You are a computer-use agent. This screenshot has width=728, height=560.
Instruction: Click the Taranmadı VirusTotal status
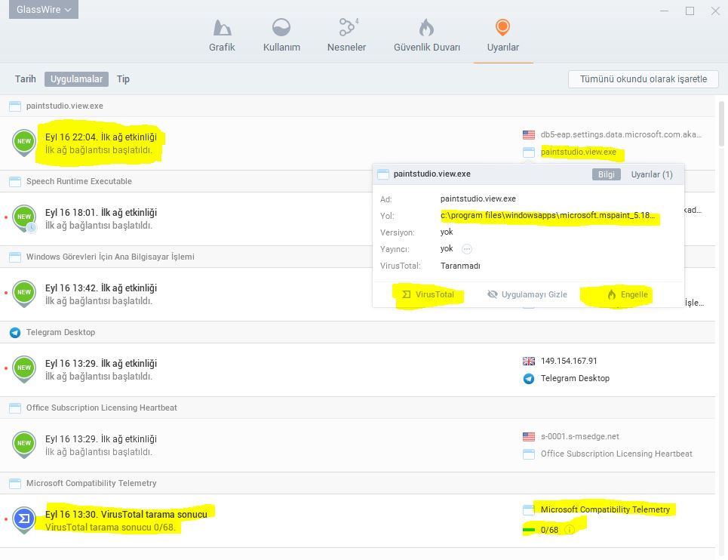click(x=460, y=266)
